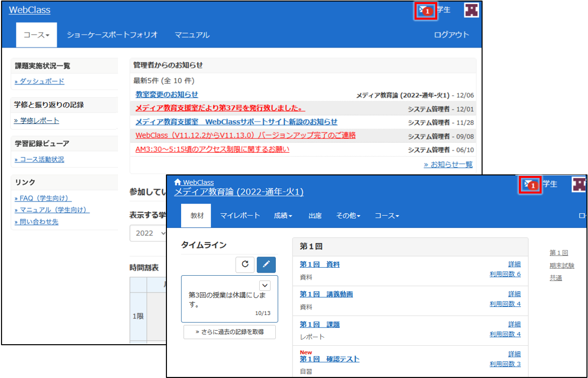588x378 pixels.
Task: Switch to the 出席 tab
Action: pos(315,215)
